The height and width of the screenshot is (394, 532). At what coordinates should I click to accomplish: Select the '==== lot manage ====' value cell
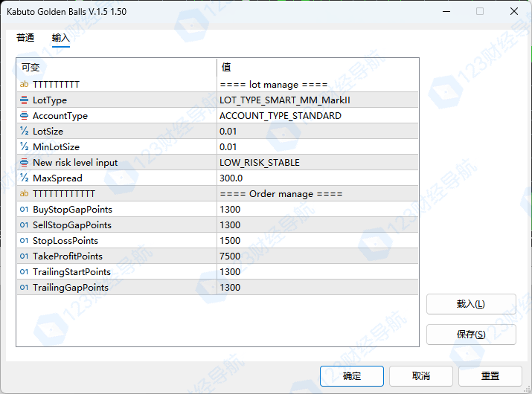pyautogui.click(x=317, y=85)
